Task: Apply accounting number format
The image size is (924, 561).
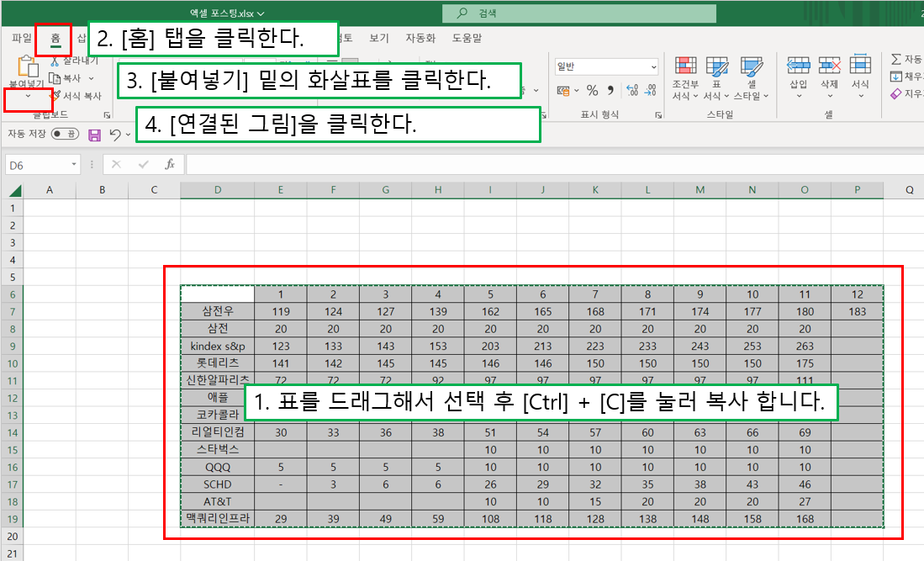Action: point(563,90)
